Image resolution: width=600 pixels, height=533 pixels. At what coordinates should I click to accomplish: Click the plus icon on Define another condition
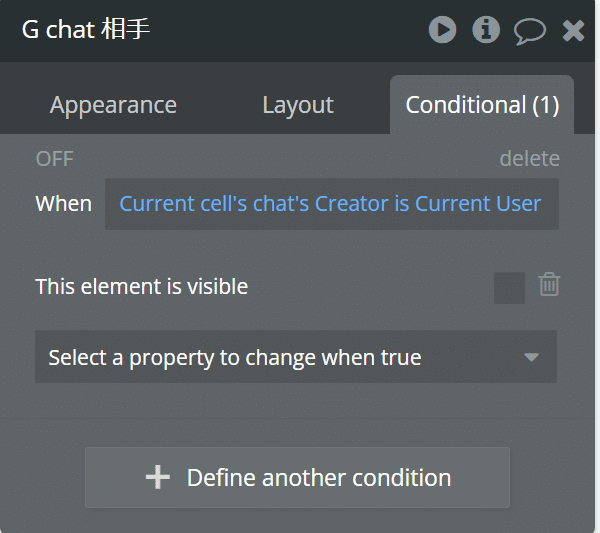[158, 478]
